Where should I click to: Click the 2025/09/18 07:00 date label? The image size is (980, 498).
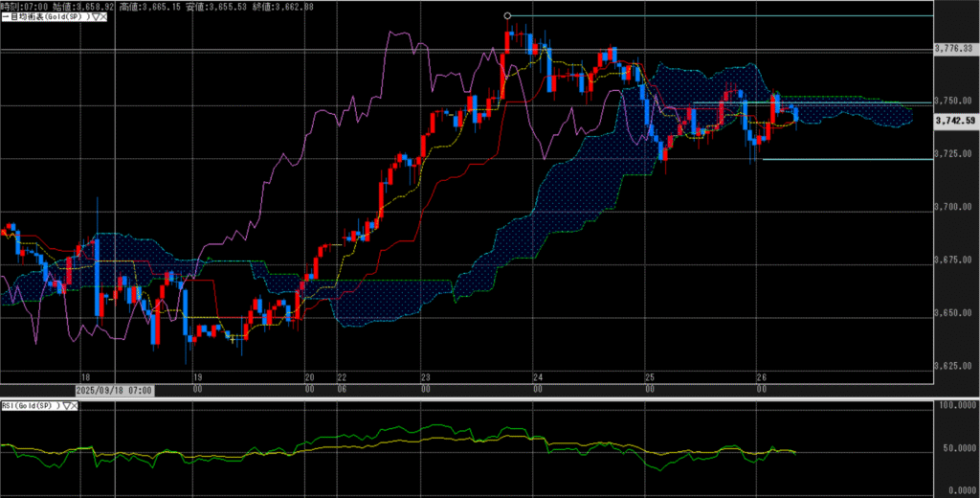pyautogui.click(x=113, y=391)
